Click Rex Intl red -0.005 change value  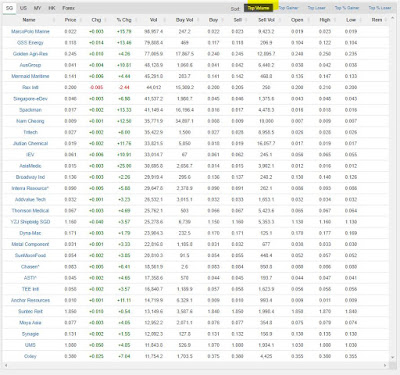pyautogui.click(x=96, y=87)
